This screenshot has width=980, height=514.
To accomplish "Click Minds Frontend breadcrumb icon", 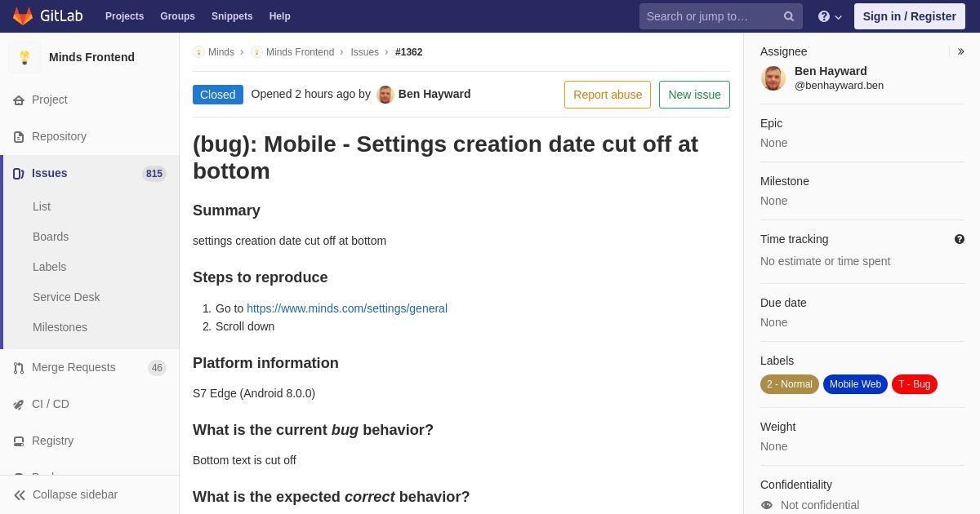I will [x=256, y=52].
